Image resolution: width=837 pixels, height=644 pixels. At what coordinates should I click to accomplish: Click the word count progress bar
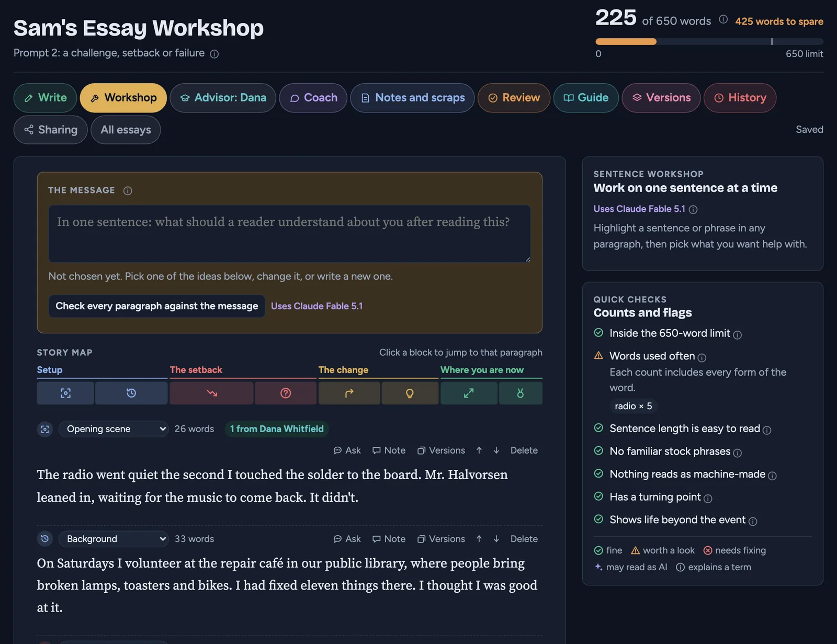(709, 41)
